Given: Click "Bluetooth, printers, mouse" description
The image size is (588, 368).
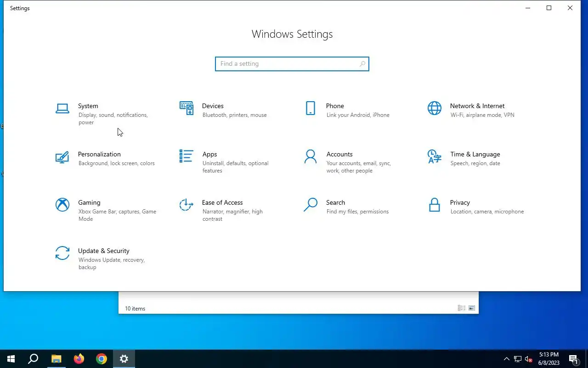Looking at the screenshot, I should point(235,115).
